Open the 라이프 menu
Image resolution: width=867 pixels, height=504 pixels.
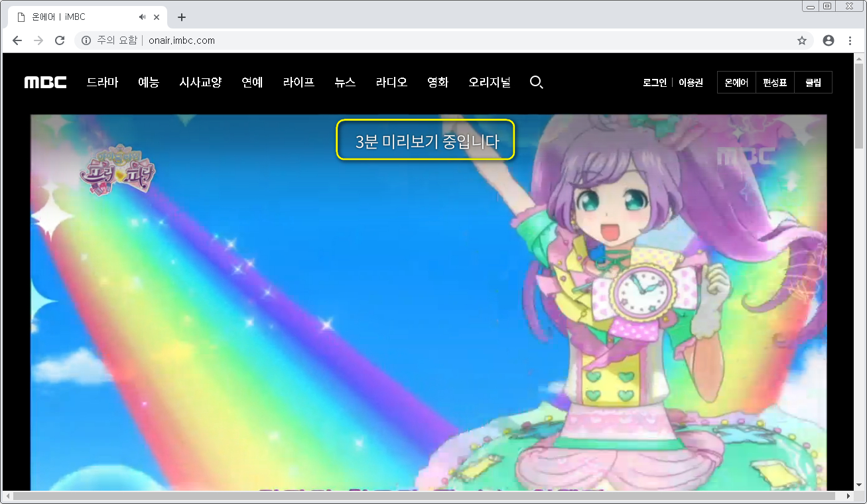point(299,82)
